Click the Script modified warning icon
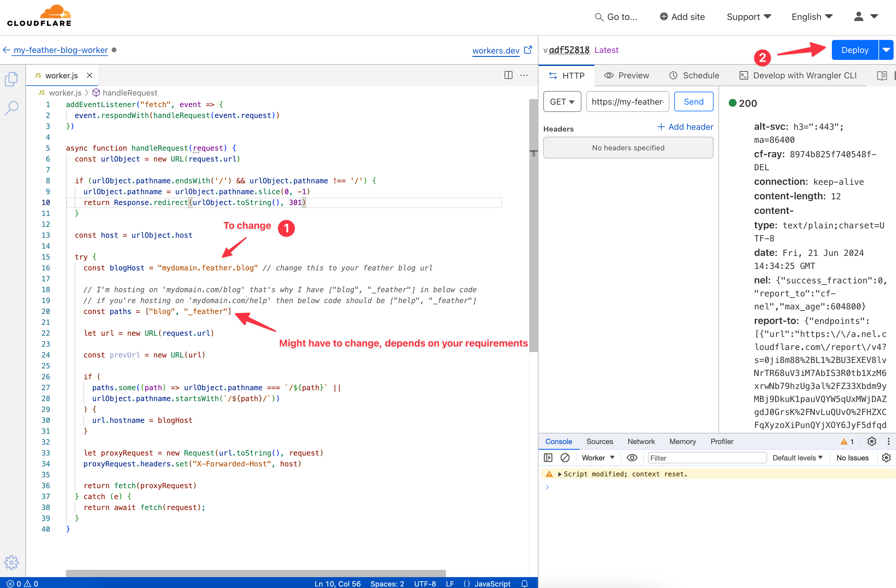Image resolution: width=896 pixels, height=588 pixels. tap(549, 474)
